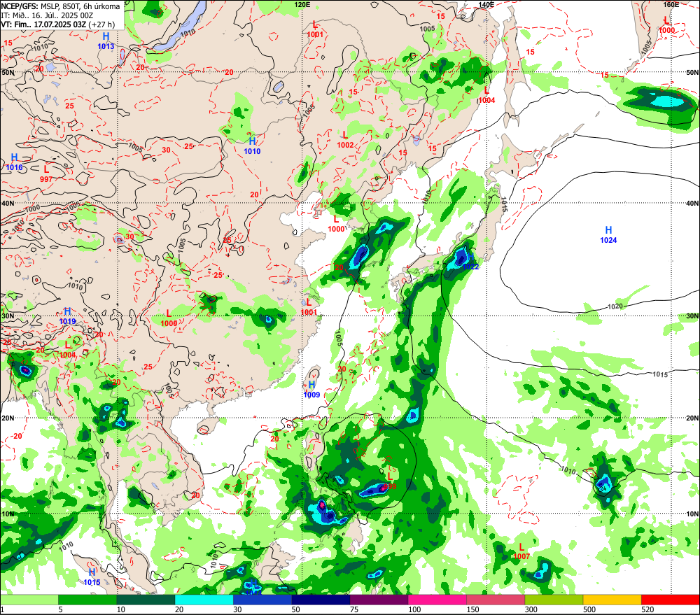Click the green 5–10 mm legend swatch

point(87,600)
